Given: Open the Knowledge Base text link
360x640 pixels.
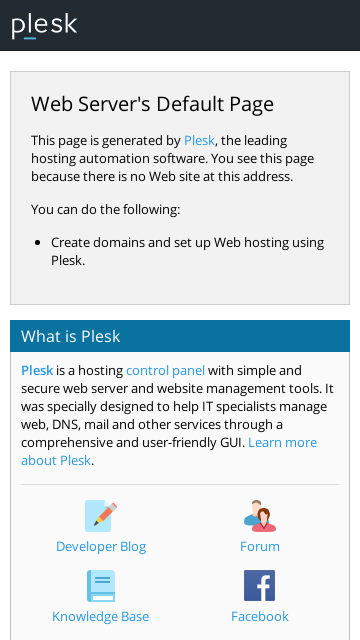Looking at the screenshot, I should [100, 616].
